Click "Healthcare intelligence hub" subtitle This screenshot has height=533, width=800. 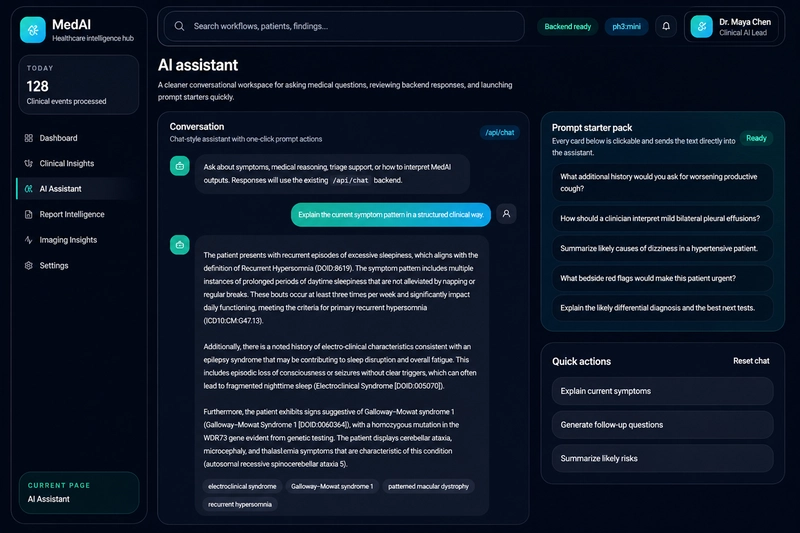click(93, 38)
